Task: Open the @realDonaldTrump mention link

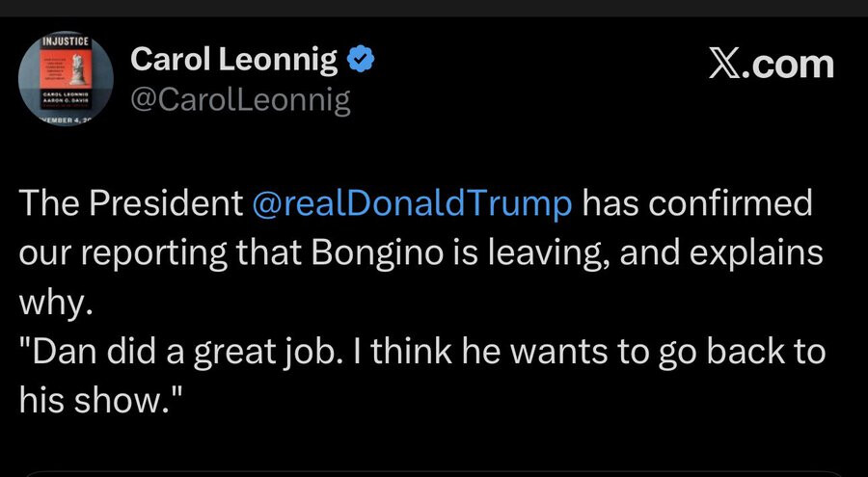Action: (x=412, y=204)
